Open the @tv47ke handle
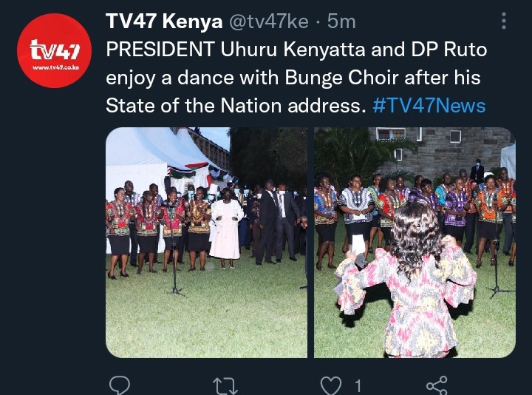Image resolution: width=532 pixels, height=395 pixels. point(269,21)
